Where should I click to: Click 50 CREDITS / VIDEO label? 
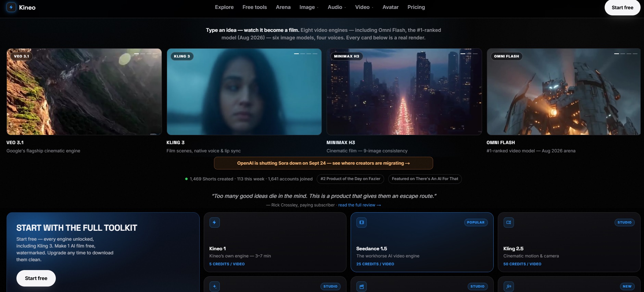point(522,264)
